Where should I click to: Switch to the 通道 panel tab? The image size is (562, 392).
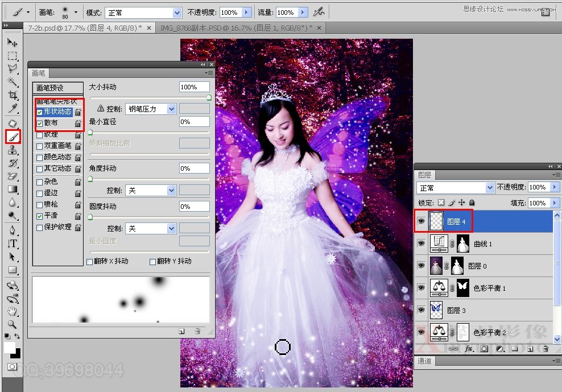click(424, 360)
